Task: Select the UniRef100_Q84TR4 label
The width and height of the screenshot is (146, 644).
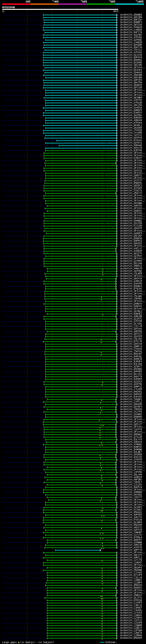Action: tap(131, 82)
